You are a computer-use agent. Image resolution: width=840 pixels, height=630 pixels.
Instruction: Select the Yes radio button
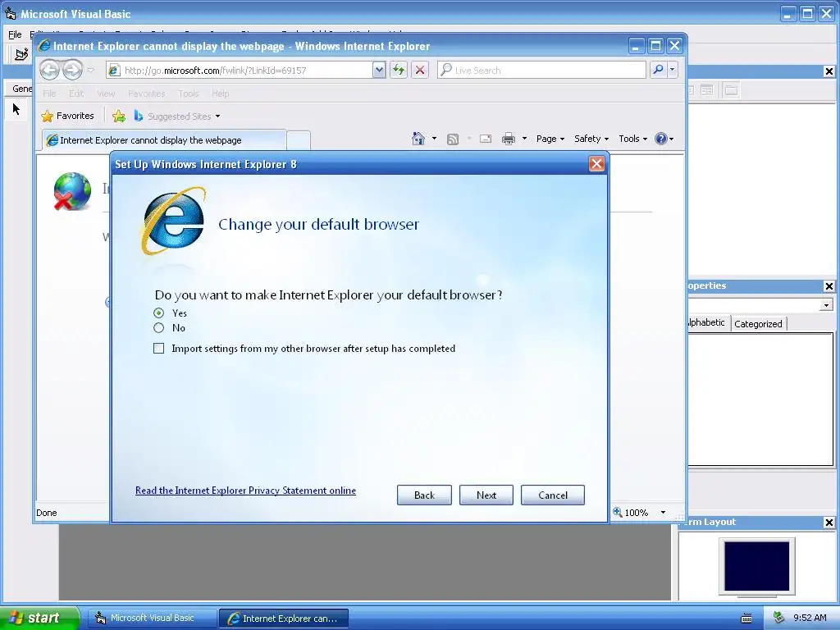pos(158,313)
